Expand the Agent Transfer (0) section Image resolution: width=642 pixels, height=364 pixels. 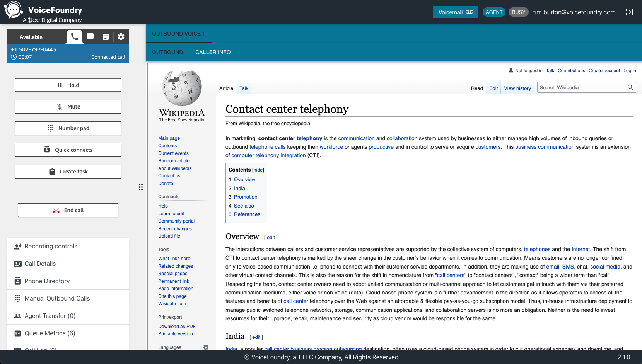pos(68,316)
